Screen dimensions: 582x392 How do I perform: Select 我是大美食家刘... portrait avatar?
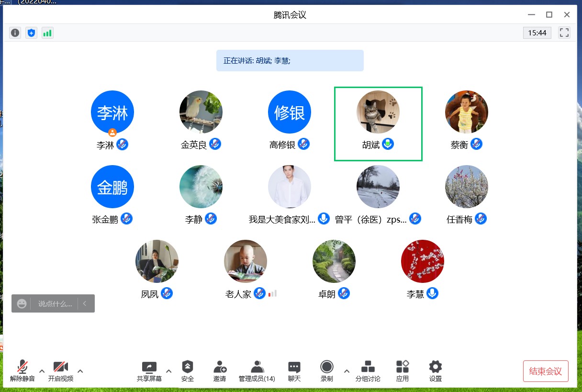pos(290,187)
